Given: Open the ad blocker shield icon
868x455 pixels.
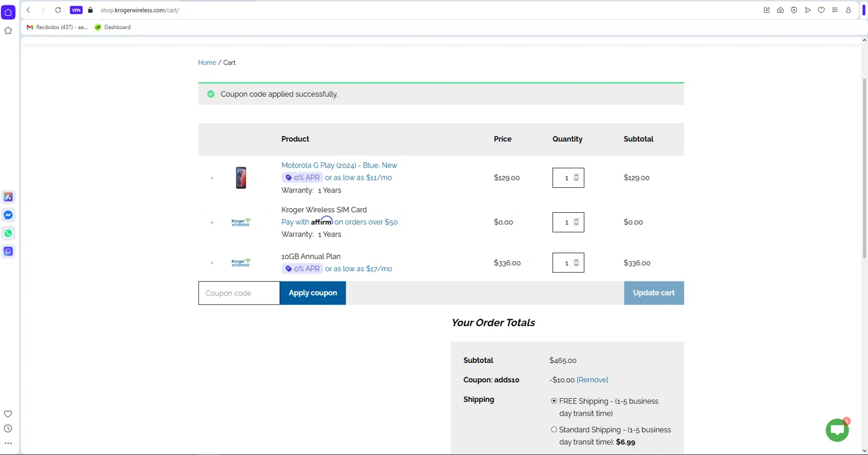Looking at the screenshot, I should [794, 10].
